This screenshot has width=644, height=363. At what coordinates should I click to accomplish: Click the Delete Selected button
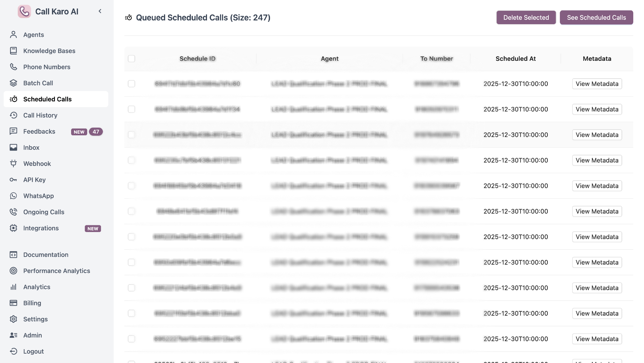pos(526,17)
